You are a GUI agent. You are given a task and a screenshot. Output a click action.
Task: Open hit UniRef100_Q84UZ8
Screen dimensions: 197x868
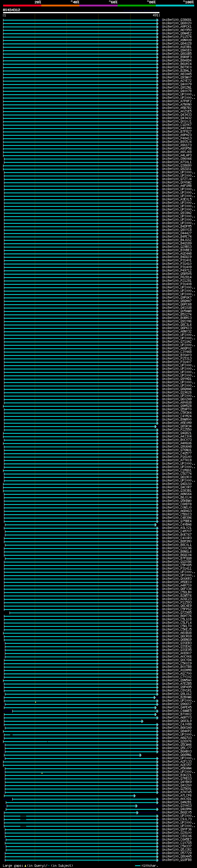(177, 43)
